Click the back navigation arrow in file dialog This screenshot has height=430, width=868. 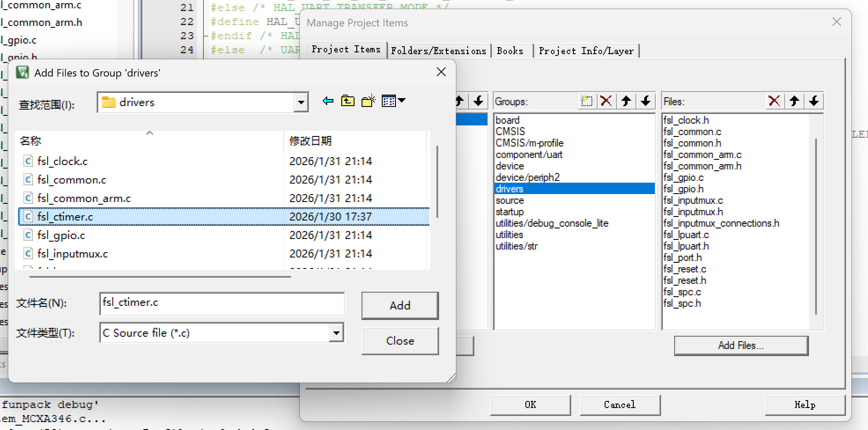[x=328, y=101]
